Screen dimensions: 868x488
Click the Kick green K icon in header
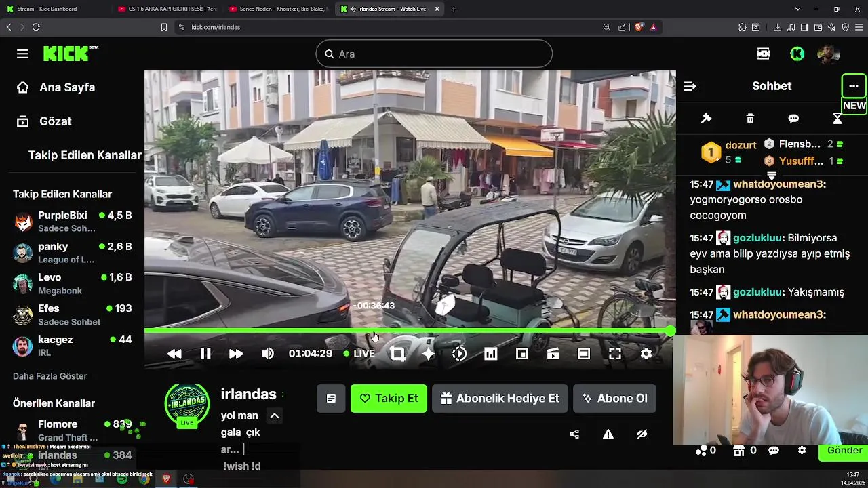797,54
